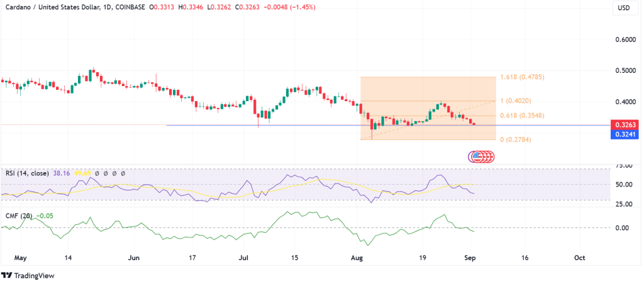Click the Jun date label on time axis

pos(134,258)
